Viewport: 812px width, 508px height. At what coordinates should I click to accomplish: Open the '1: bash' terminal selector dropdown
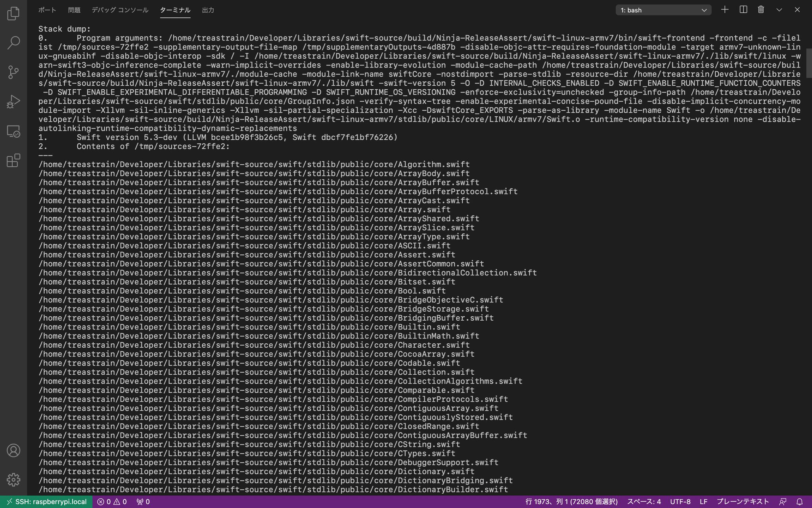click(x=663, y=10)
